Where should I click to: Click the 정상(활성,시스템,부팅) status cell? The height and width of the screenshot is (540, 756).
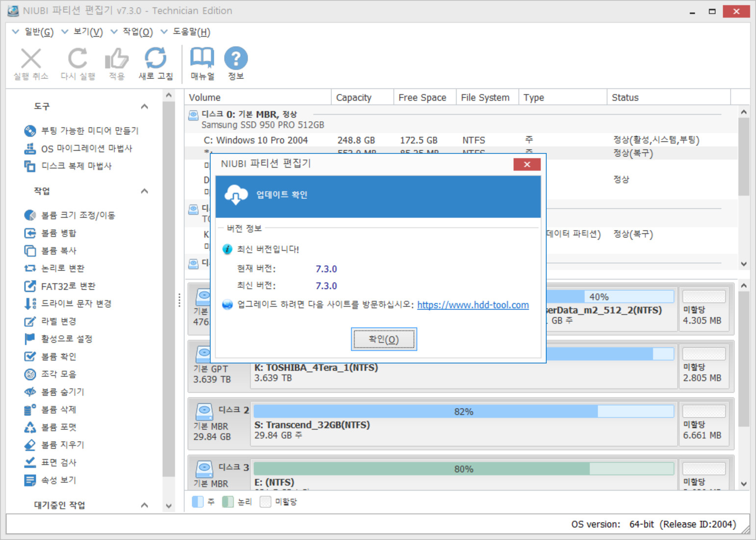[x=656, y=140]
